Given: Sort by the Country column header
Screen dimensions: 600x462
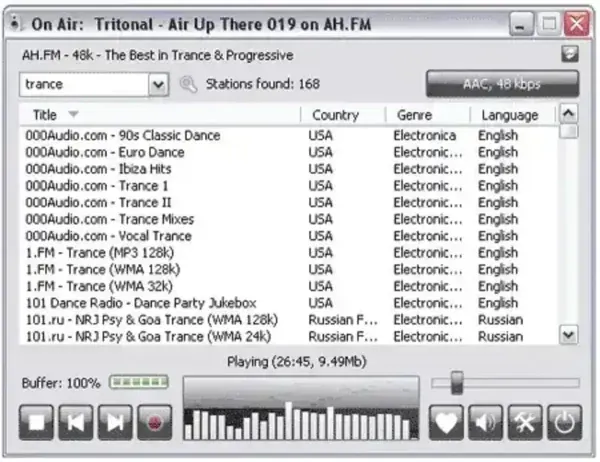Looking at the screenshot, I should point(344,115).
